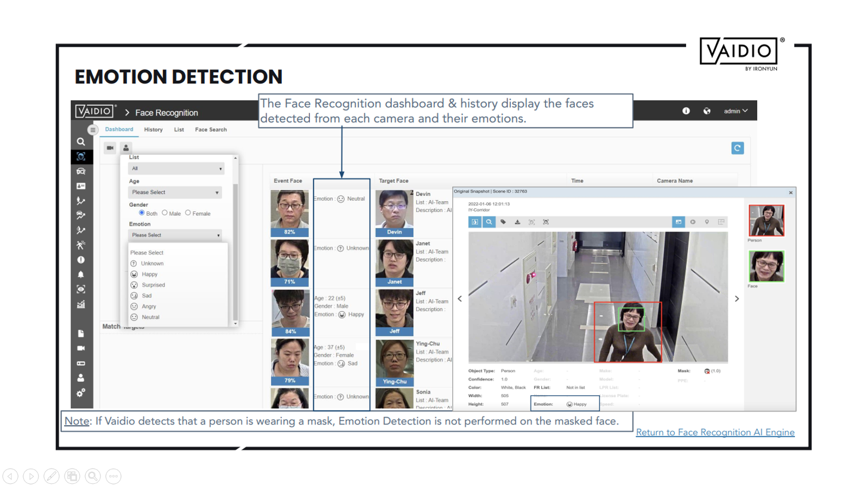Click the camera filter button

(x=110, y=148)
